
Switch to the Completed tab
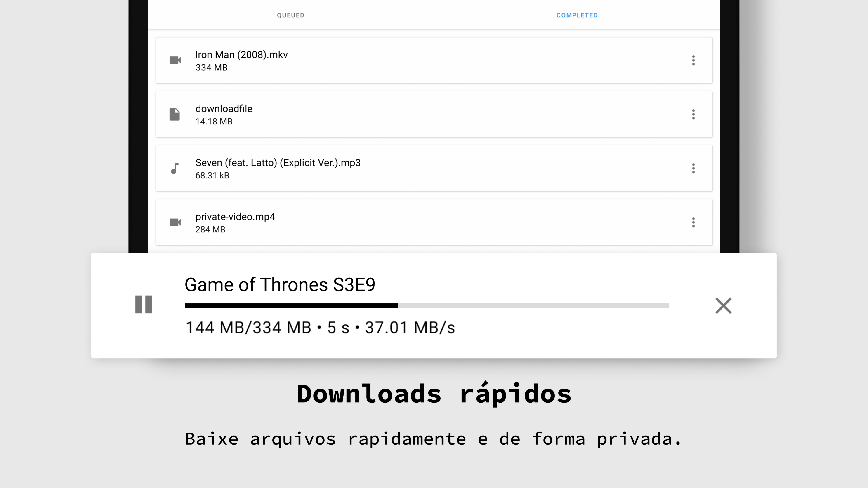pos(577,15)
